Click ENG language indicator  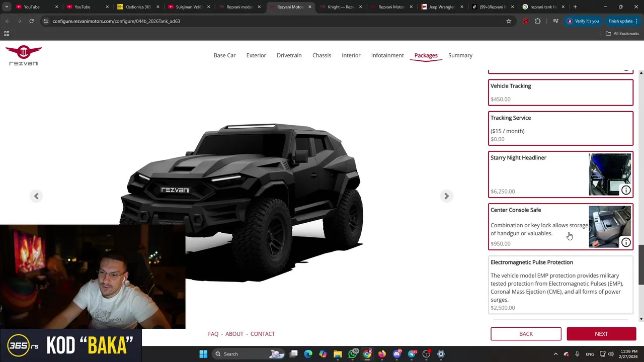[590, 354]
